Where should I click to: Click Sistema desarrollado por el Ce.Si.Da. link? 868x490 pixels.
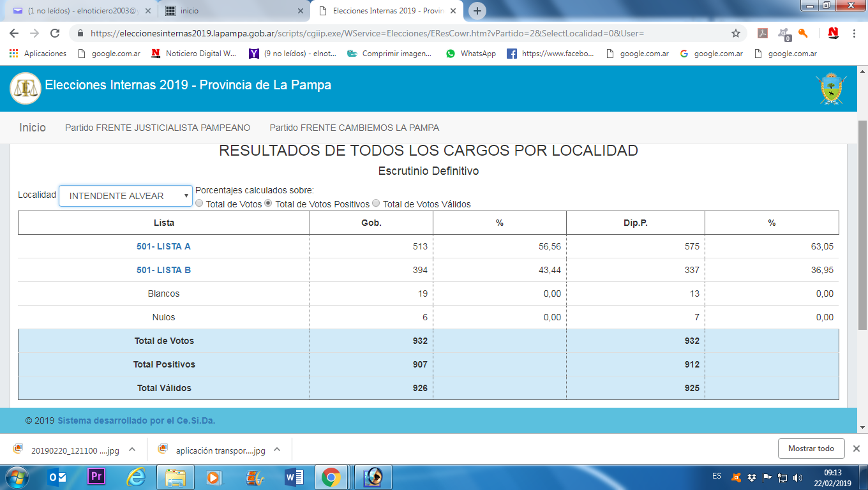[x=137, y=421]
